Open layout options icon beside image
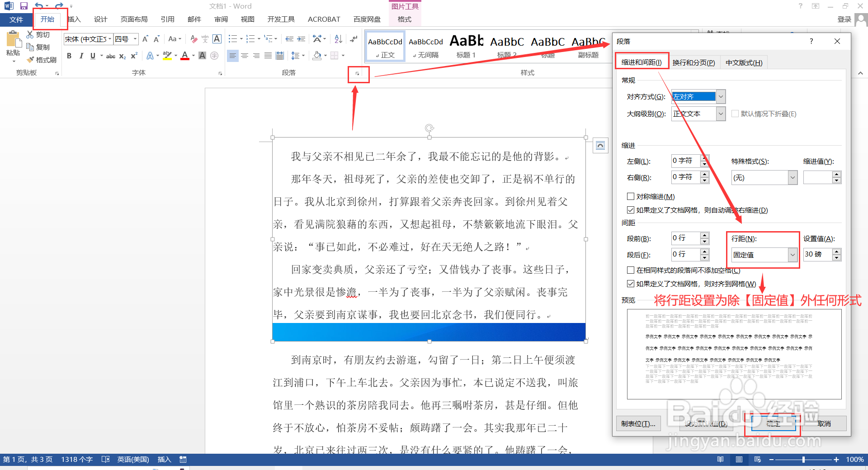 pyautogui.click(x=600, y=145)
